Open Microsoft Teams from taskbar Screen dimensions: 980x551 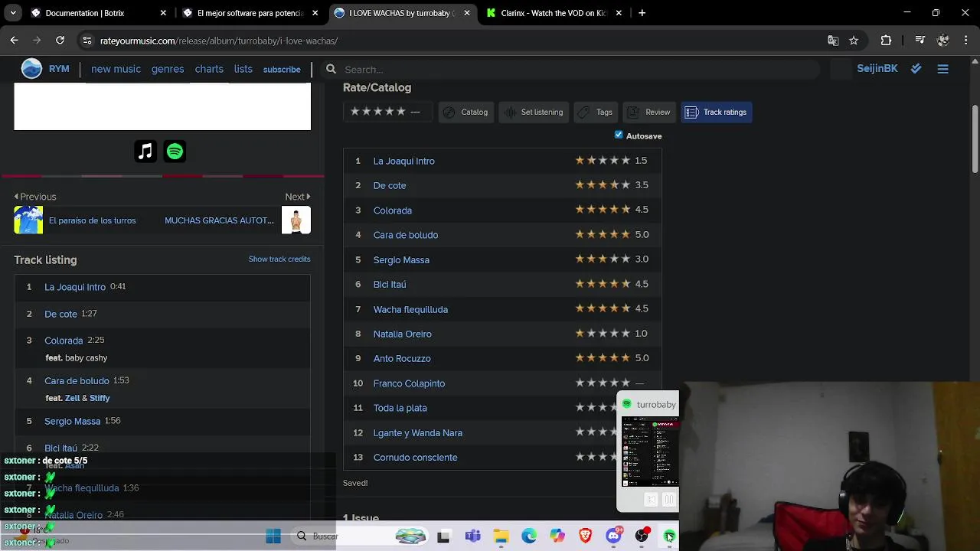472,536
